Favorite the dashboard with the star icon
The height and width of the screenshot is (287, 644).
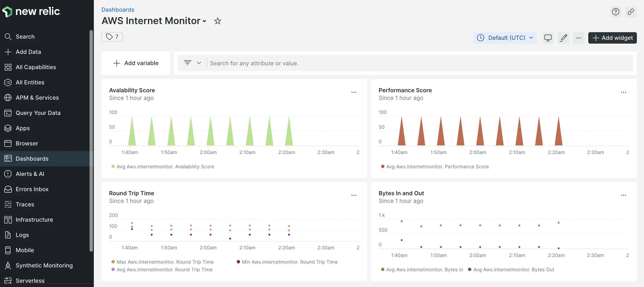[x=217, y=21]
